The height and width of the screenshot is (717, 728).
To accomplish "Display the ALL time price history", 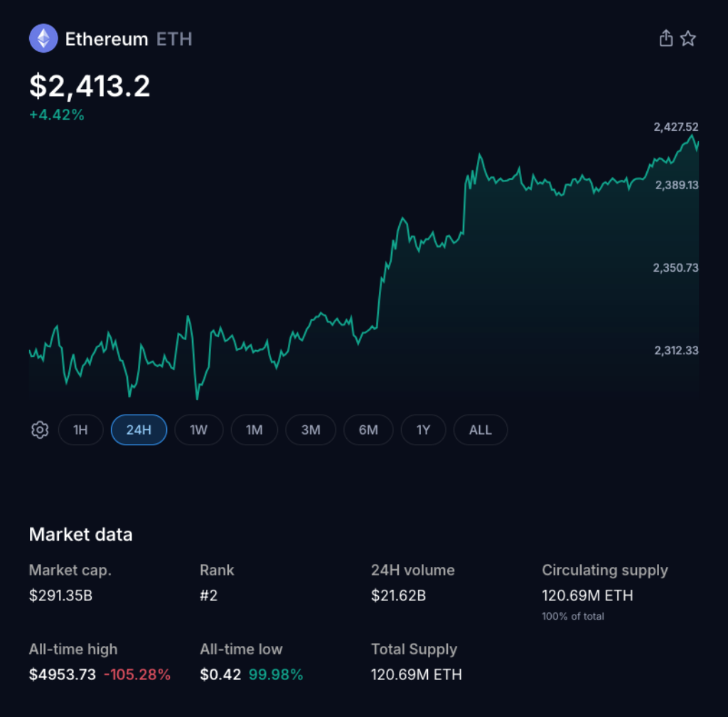I will tap(480, 430).
